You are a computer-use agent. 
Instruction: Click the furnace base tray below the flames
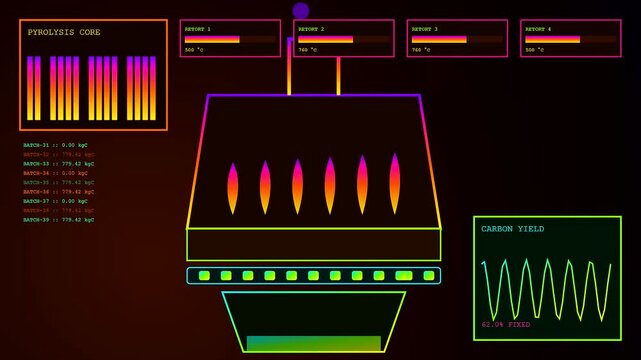314,244
